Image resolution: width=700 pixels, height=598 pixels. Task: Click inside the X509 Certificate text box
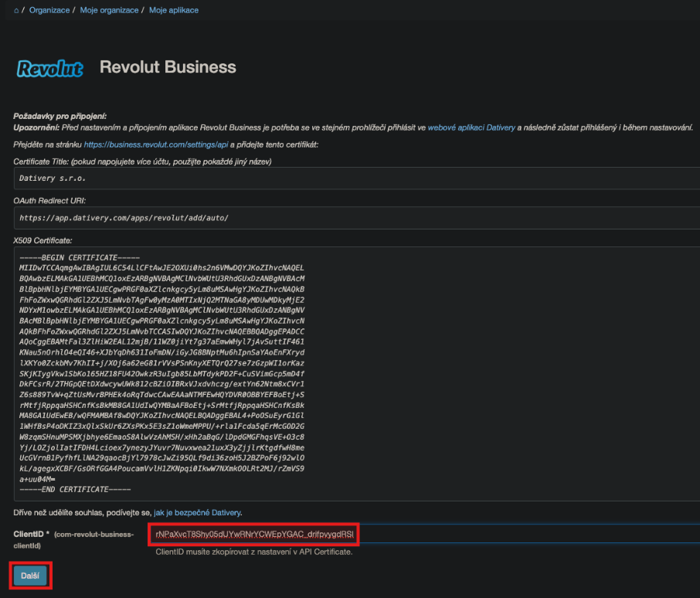[x=357, y=373]
